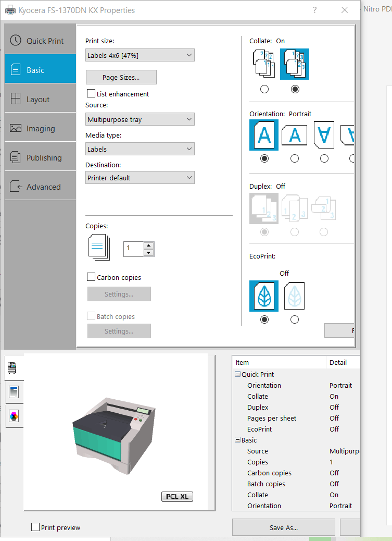Click the Page Sizes... button
The height and width of the screenshot is (541, 392).
pyautogui.click(x=121, y=77)
